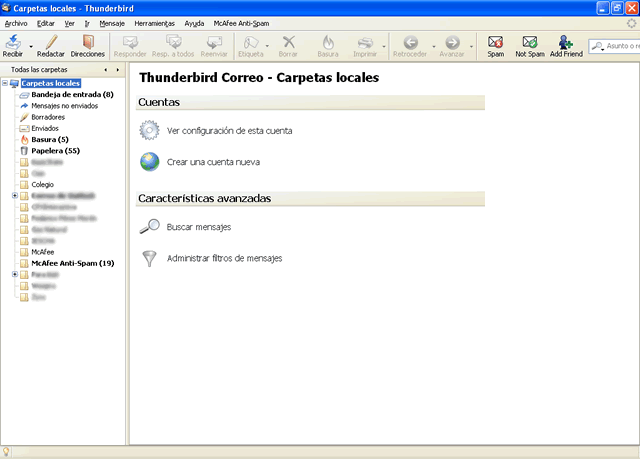Open the Recibir dropdown arrow
640x459 pixels.
point(31,47)
